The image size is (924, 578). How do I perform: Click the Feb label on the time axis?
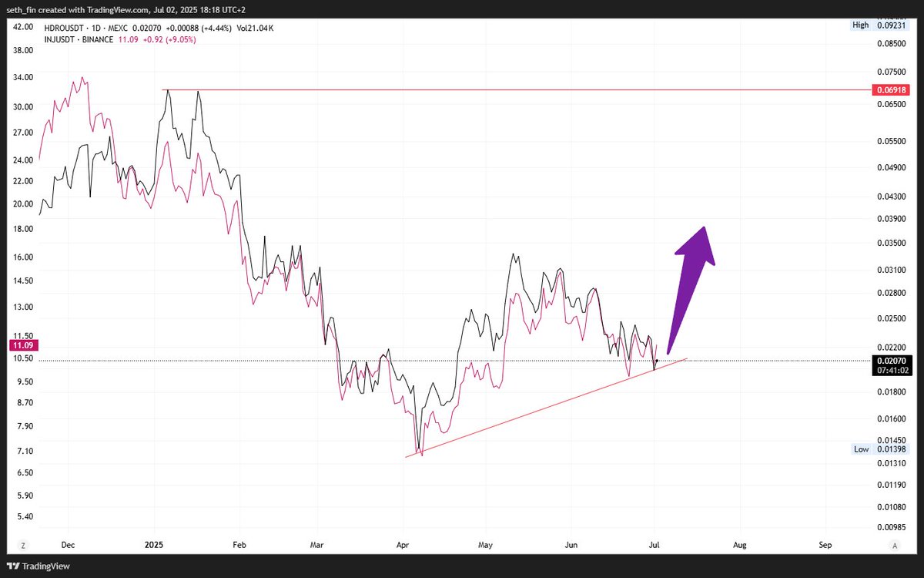[x=239, y=545]
